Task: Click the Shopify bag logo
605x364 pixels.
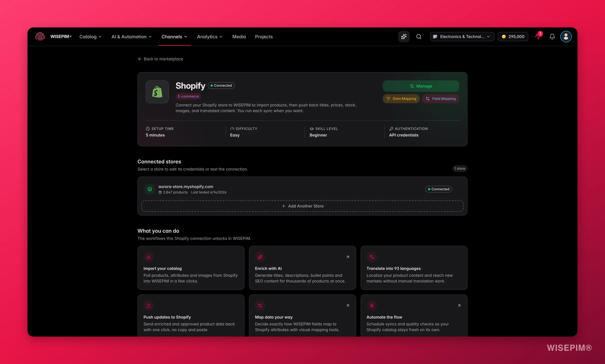Action: (x=157, y=92)
